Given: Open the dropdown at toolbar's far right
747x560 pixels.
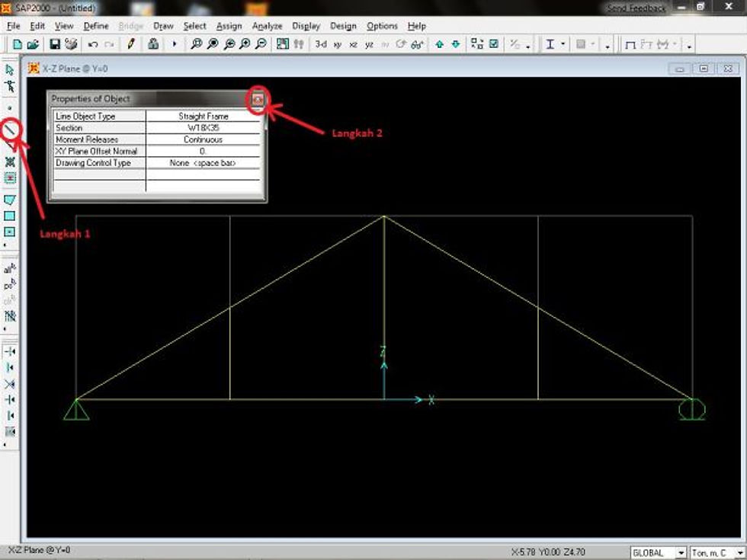Looking at the screenshot, I should 689,46.
